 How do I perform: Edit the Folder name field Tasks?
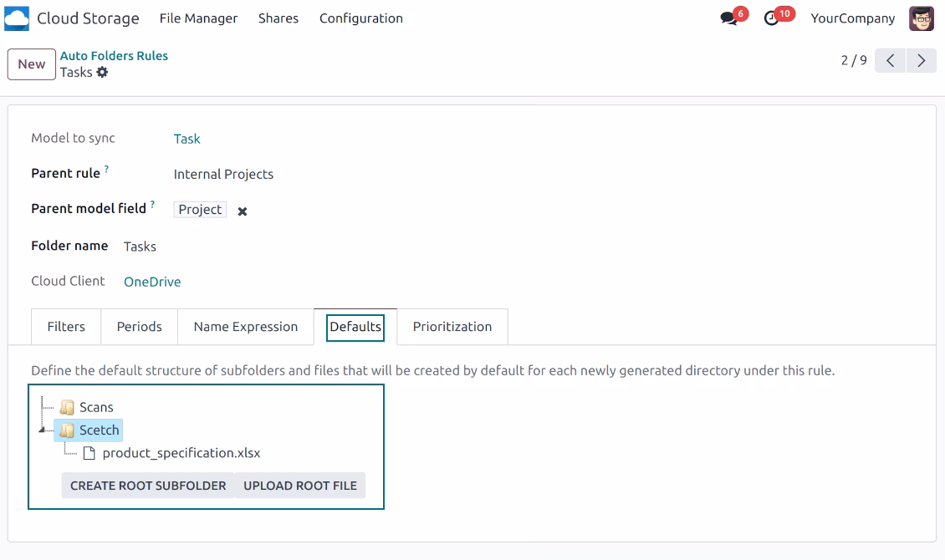click(x=140, y=247)
